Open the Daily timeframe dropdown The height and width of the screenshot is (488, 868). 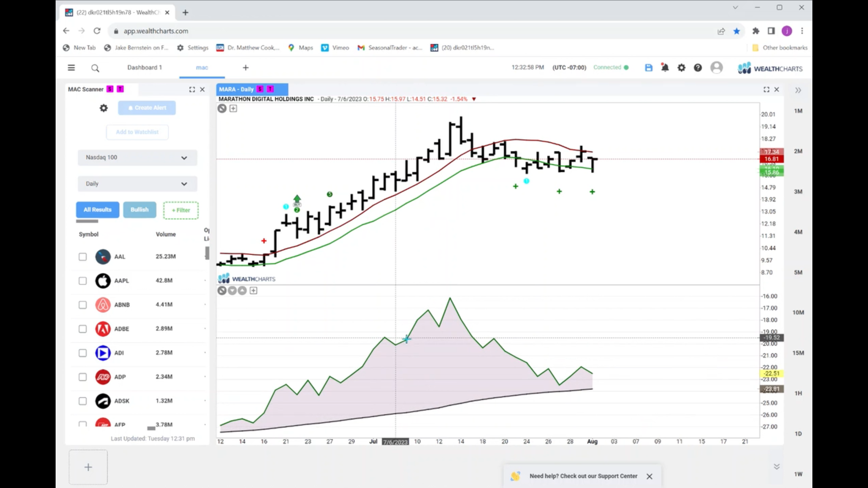[137, 184]
